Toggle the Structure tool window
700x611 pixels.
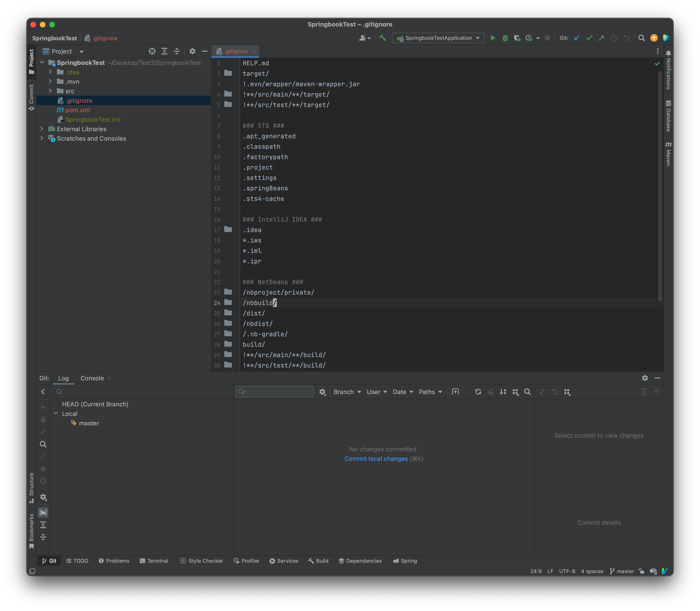click(x=31, y=488)
